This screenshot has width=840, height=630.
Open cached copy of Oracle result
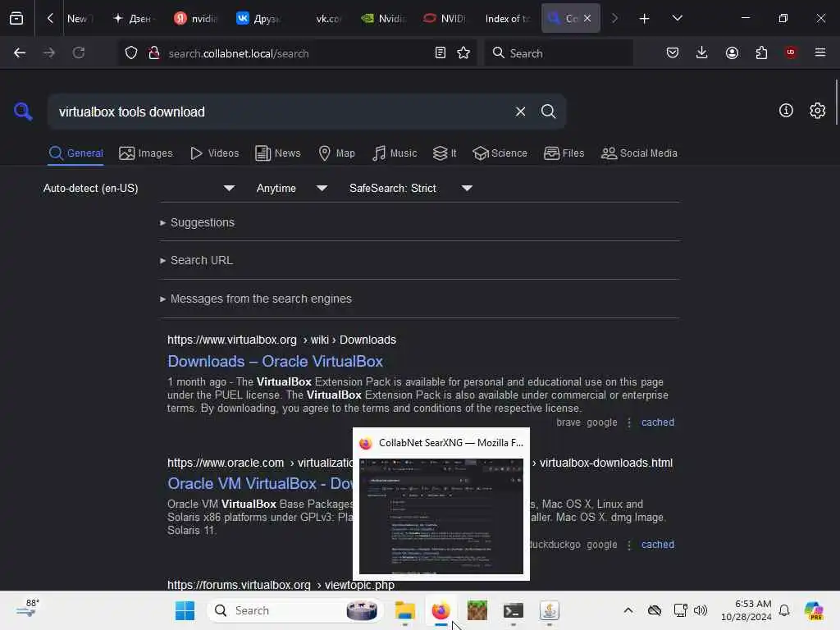click(x=657, y=545)
